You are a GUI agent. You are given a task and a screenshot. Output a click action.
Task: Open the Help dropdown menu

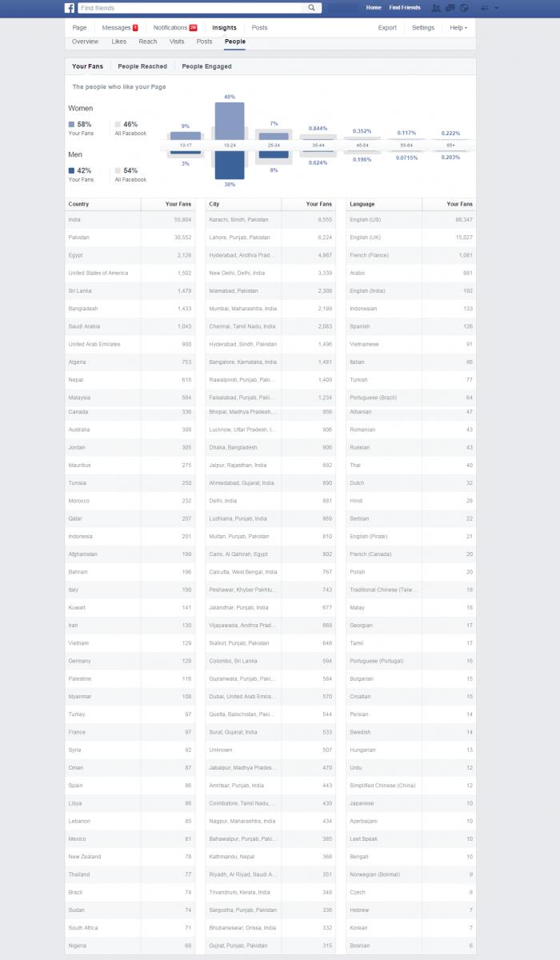click(x=458, y=27)
